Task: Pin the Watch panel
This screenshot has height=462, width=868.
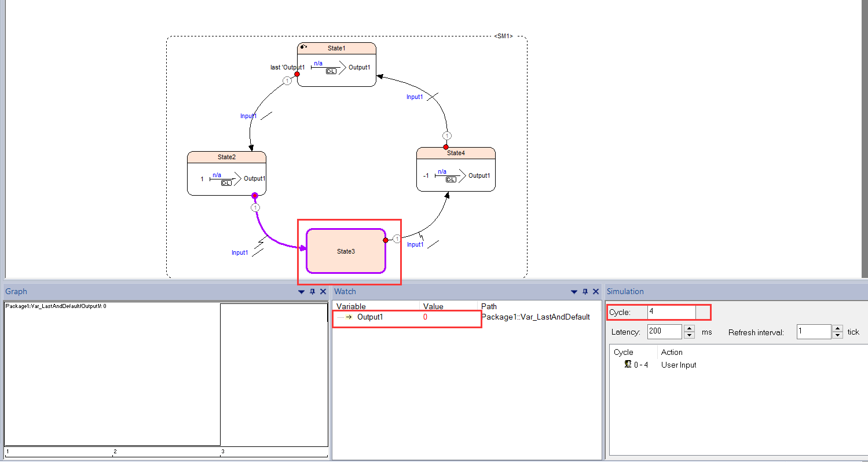Action: click(x=585, y=292)
